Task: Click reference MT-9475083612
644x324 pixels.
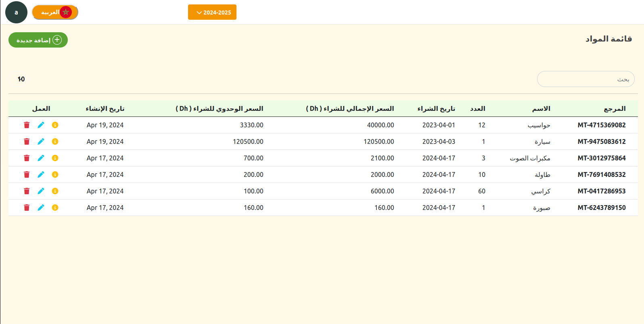Action: coord(602,141)
